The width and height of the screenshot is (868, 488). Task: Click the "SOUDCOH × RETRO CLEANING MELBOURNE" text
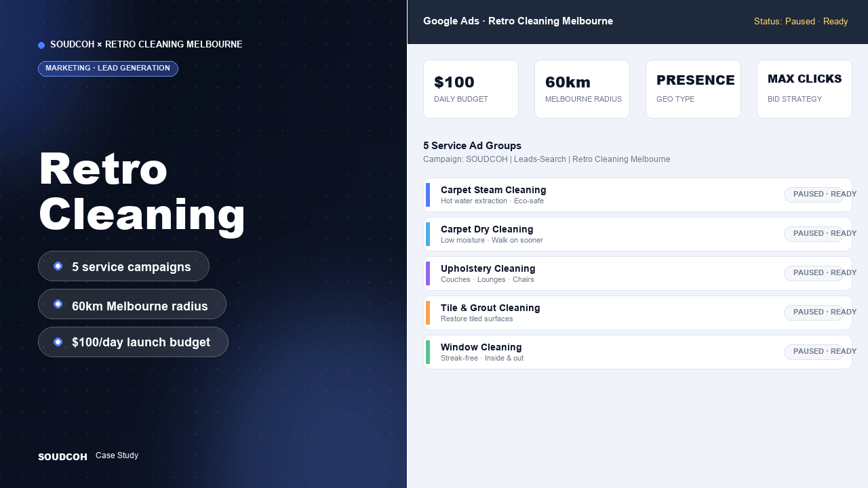[x=146, y=45]
